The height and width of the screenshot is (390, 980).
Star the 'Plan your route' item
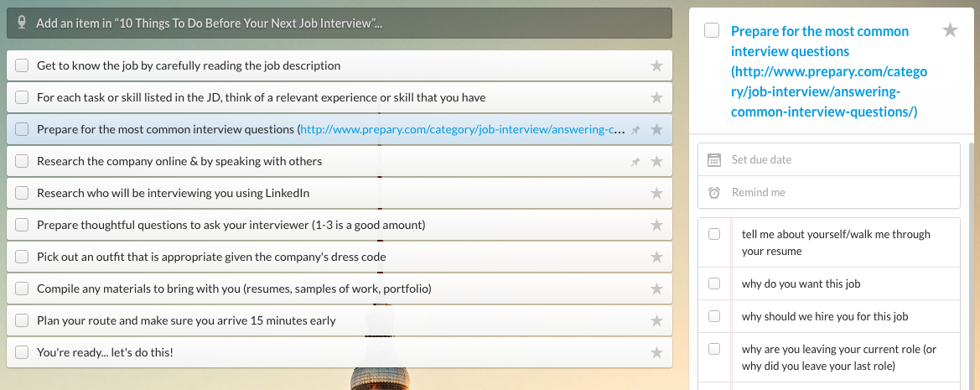656,320
